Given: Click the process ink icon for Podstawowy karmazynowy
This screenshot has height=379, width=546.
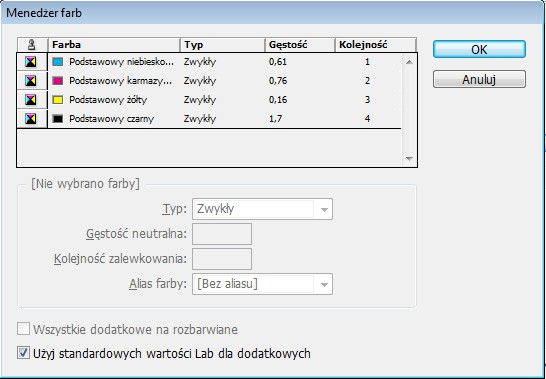Looking at the screenshot, I should pos(31,81).
